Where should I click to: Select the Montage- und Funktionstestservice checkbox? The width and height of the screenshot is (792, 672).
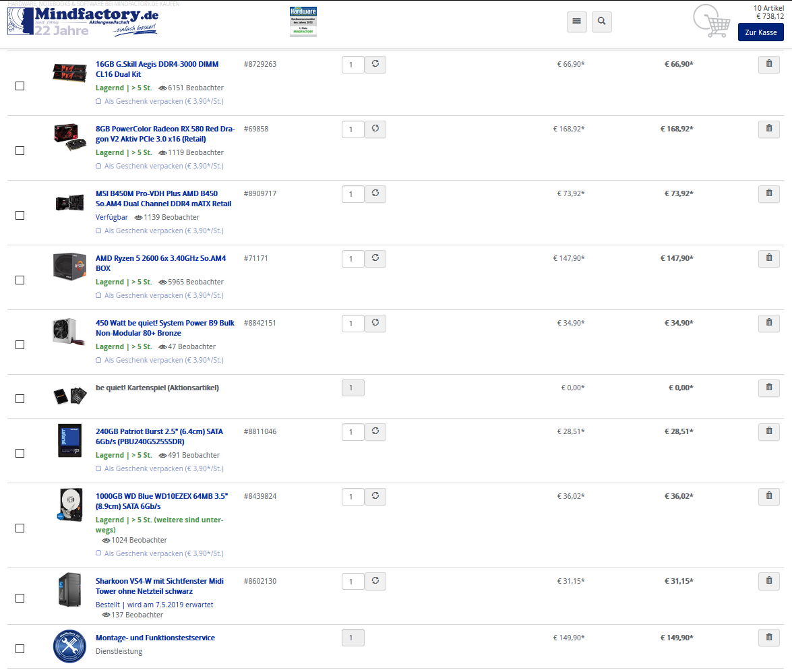[x=20, y=649]
